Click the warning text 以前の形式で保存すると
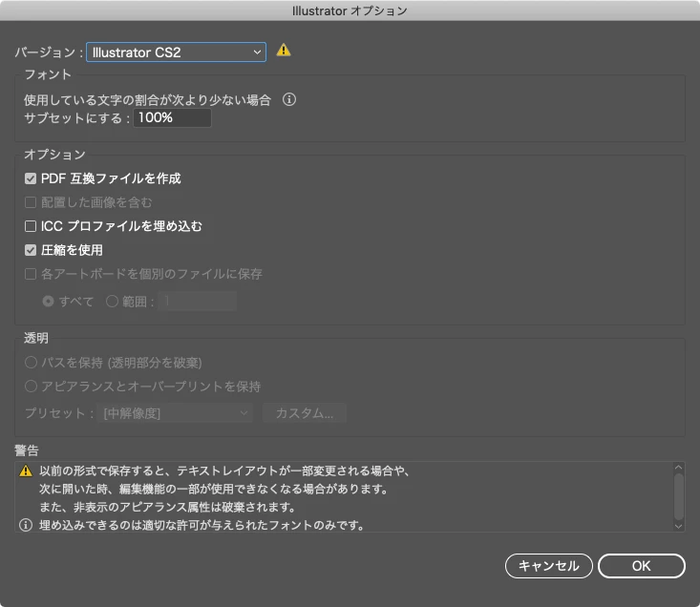The height and width of the screenshot is (607, 700). (x=102, y=471)
